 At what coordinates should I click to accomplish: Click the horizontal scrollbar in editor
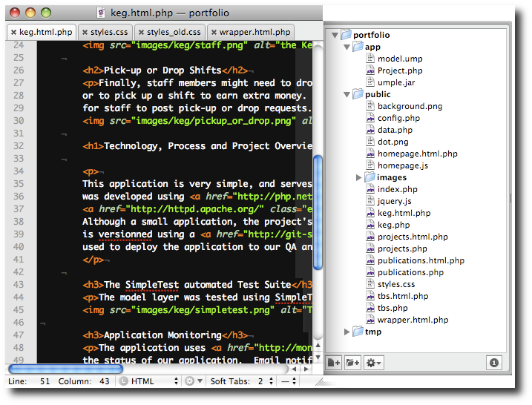[65, 369]
